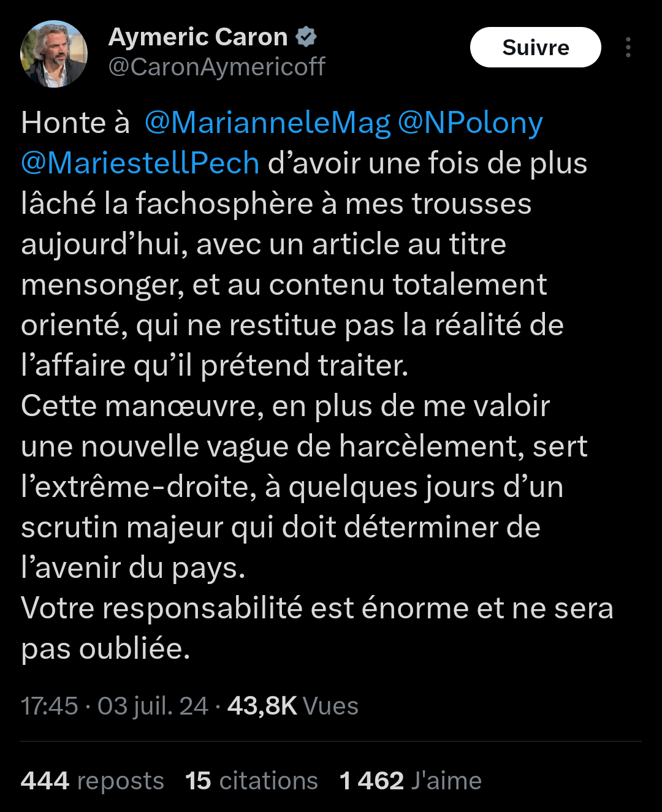Show the 444 reposts list

click(x=93, y=781)
